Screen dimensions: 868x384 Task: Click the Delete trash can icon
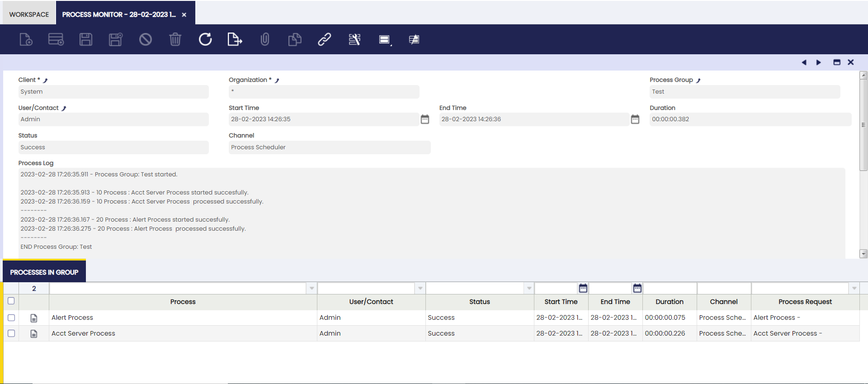(175, 39)
